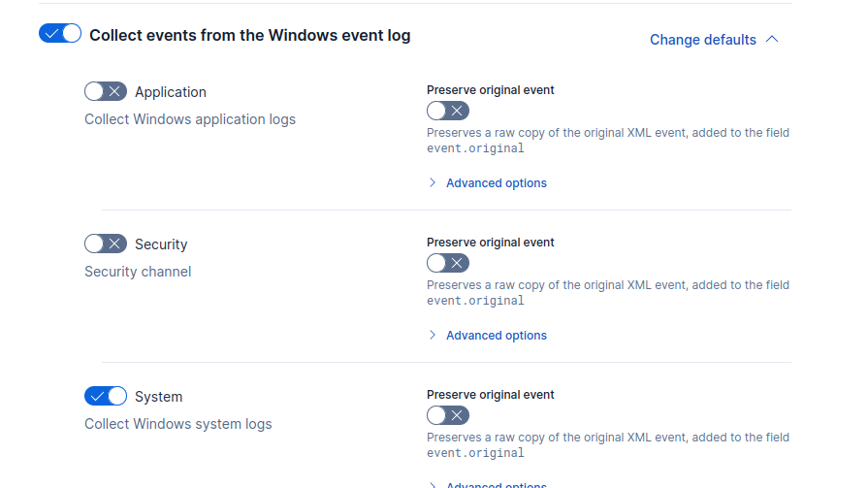Expand Advanced options under Security
Viewport: 868px width, 488px height.
tap(496, 336)
